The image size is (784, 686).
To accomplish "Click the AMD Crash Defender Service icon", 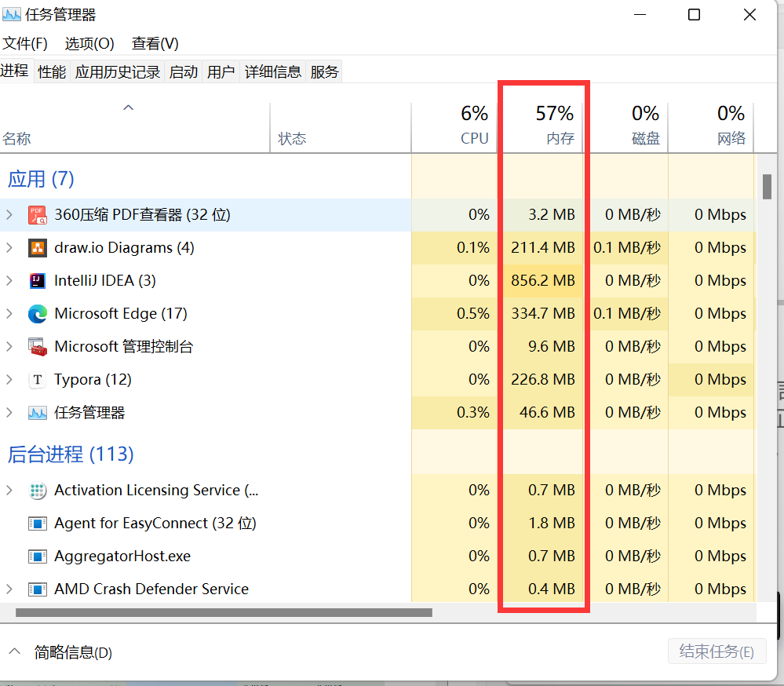I will tap(38, 589).
